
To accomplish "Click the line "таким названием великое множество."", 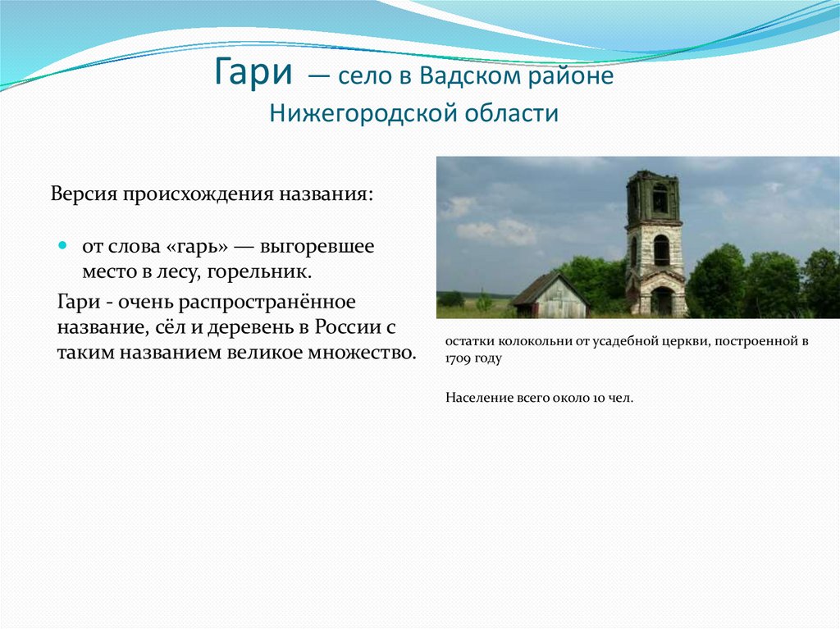I will (237, 353).
